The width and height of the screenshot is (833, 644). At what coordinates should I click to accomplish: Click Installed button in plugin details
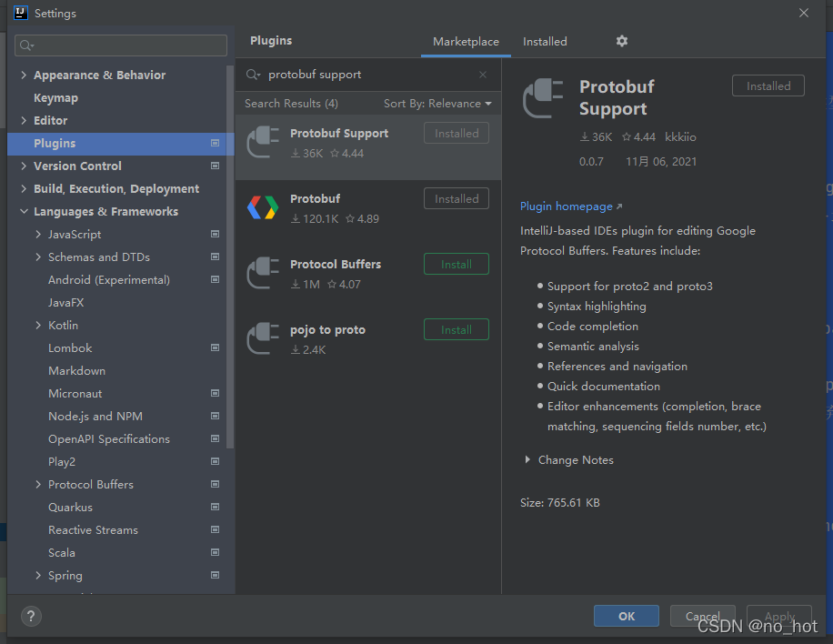(x=768, y=86)
